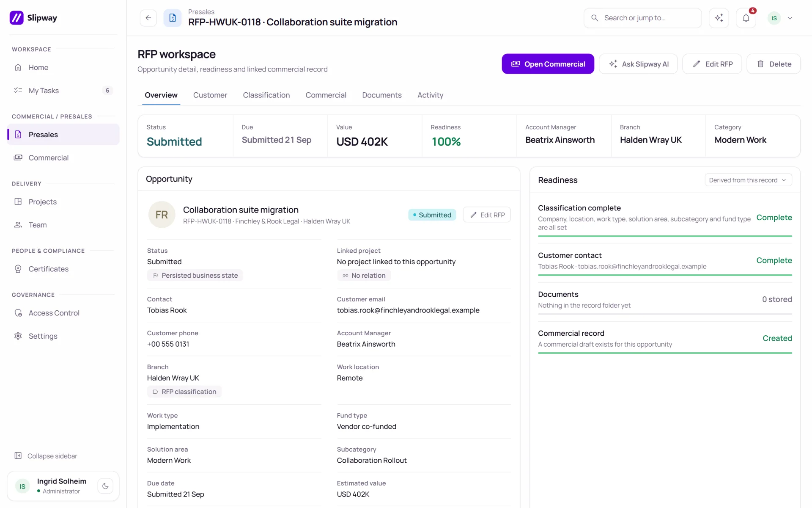Toggle dark mode moon icon
812x508 pixels.
pyautogui.click(x=105, y=486)
